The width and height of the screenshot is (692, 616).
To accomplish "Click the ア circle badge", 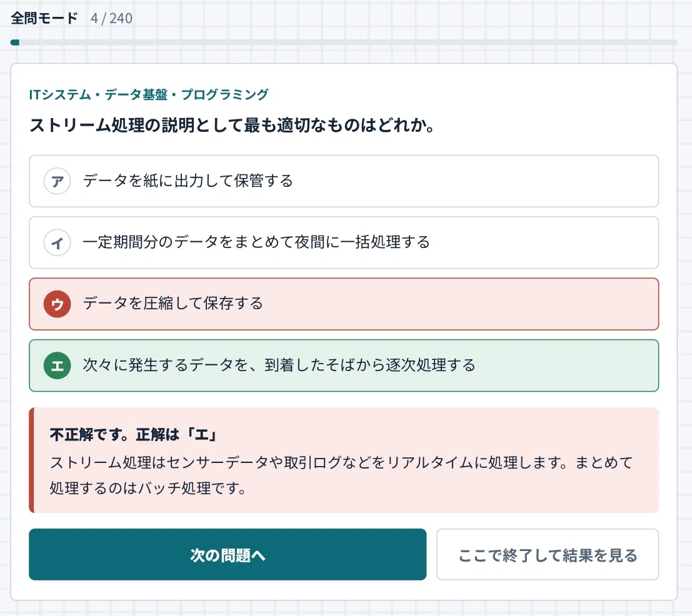I will (57, 181).
